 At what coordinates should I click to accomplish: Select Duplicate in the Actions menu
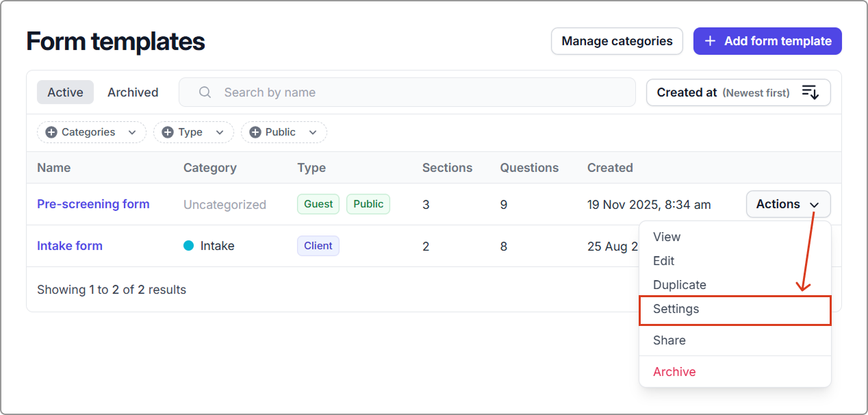(x=679, y=285)
